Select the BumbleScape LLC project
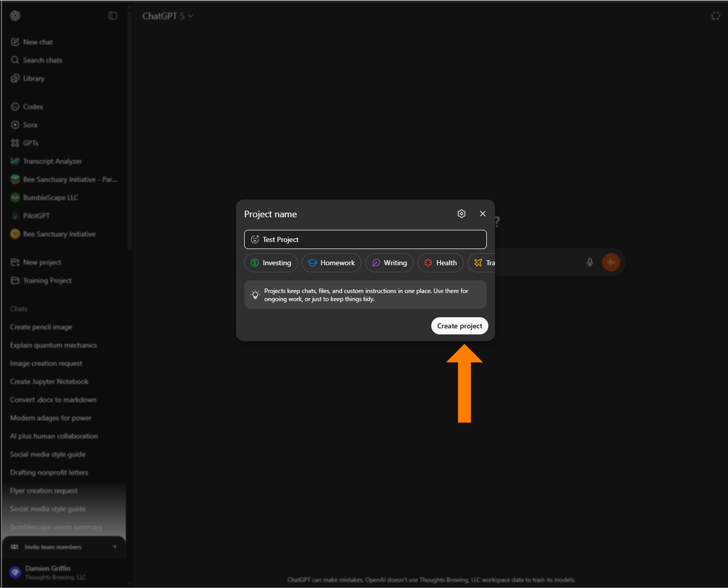Viewport: 728px width, 588px height. tap(50, 198)
